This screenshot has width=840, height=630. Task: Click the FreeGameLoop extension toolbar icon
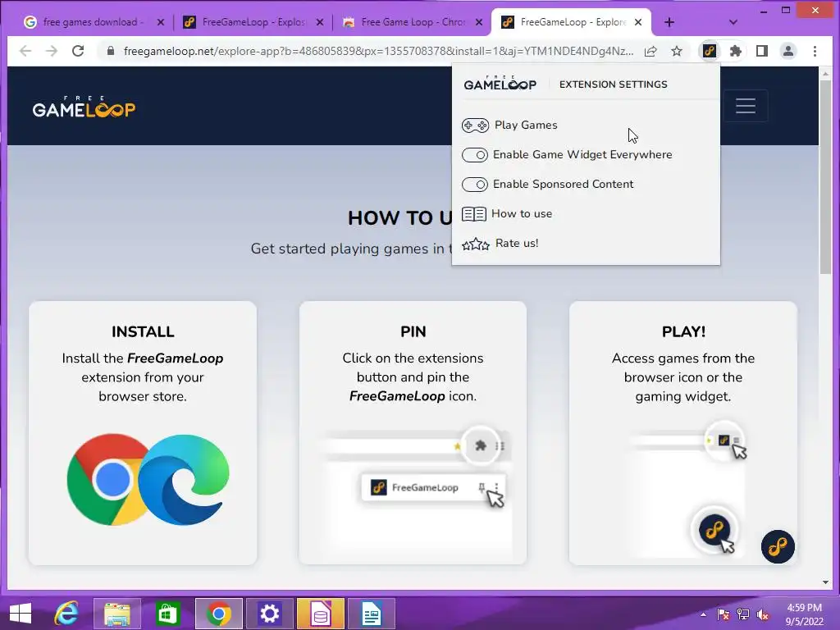[x=710, y=51]
